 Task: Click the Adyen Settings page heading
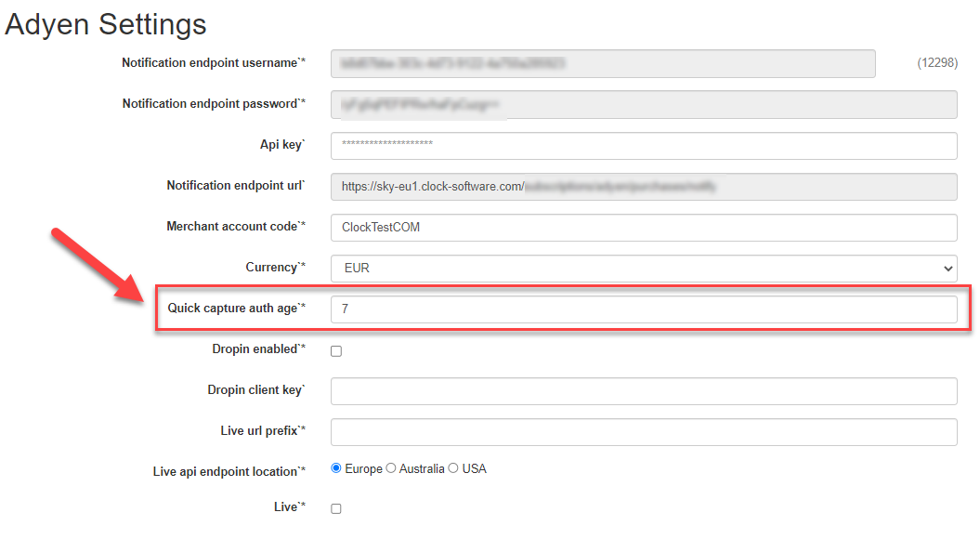pos(104,24)
